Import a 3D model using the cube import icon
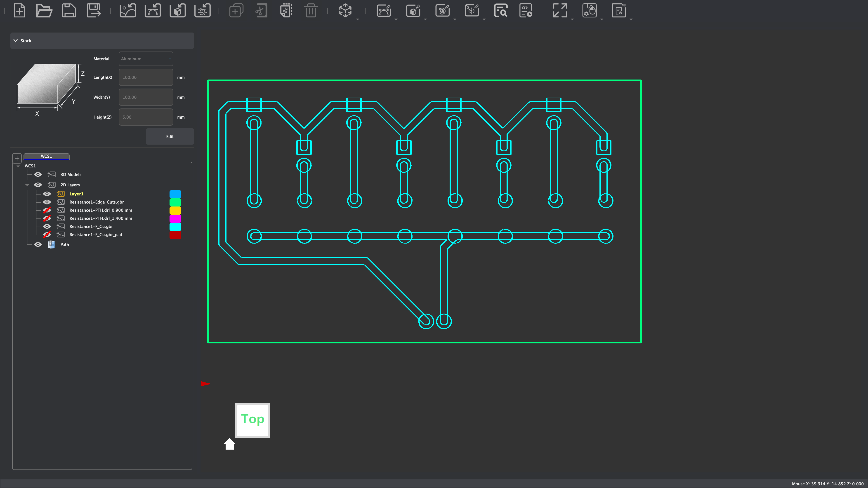Viewport: 868px width, 488px height. point(177,10)
